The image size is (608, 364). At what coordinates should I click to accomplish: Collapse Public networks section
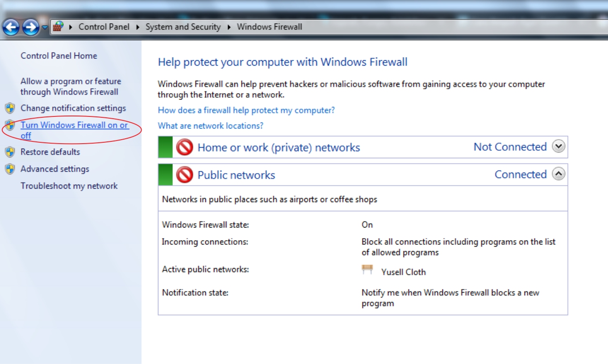click(x=559, y=174)
